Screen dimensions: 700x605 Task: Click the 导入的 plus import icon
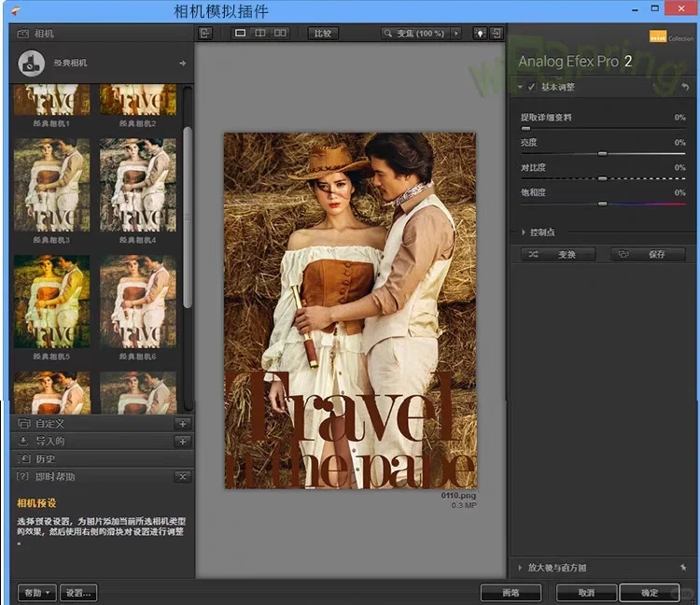pyautogui.click(x=183, y=442)
